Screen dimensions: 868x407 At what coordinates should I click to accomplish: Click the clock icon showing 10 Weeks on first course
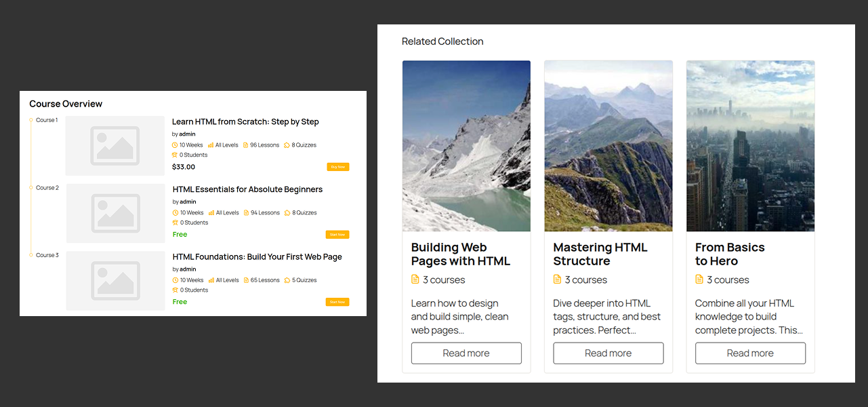[x=175, y=144]
